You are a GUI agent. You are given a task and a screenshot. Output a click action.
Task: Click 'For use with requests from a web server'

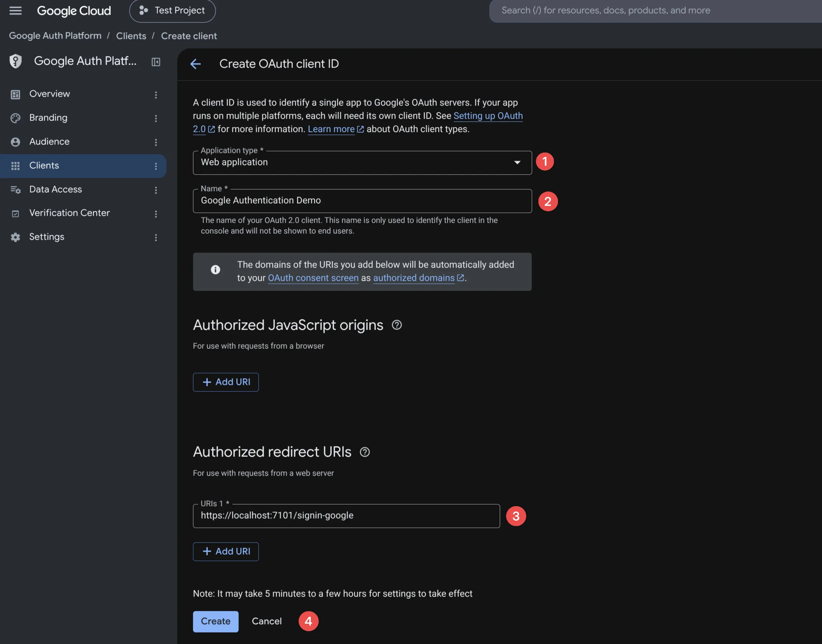coord(263,473)
